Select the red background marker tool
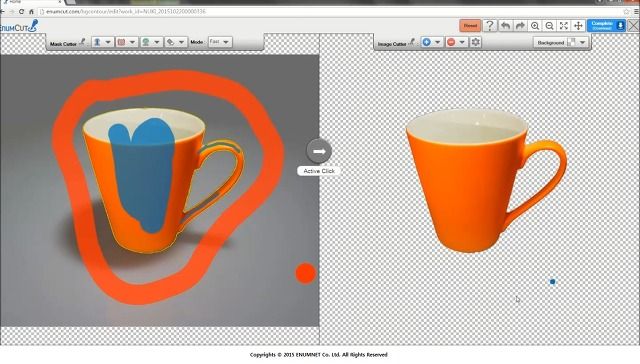 121,42
